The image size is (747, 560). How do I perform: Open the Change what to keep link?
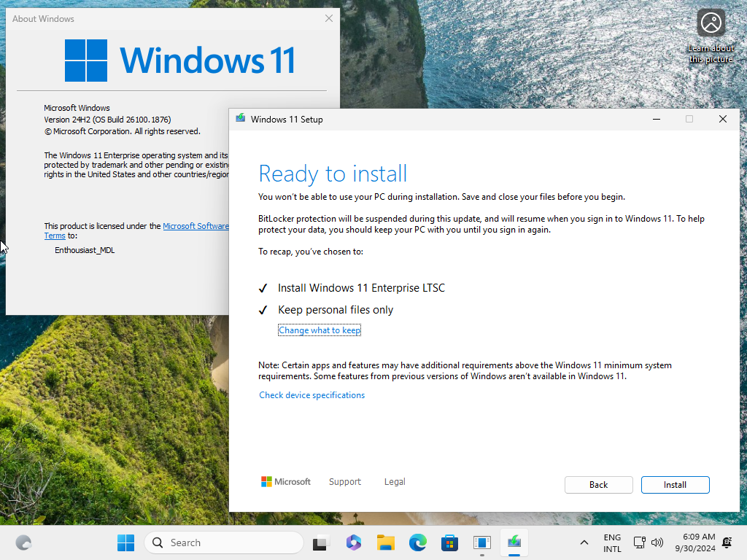click(320, 330)
